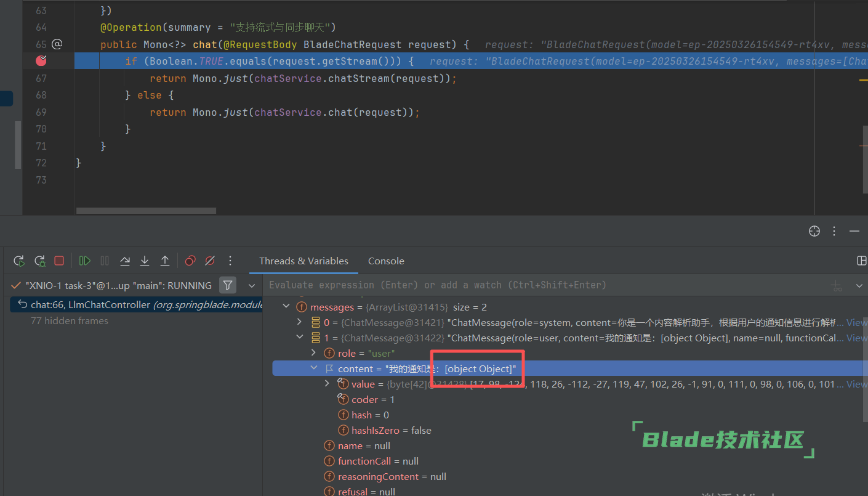868x496 pixels.
Task: Expand the ChatMessage element 0 node
Action: (300, 322)
